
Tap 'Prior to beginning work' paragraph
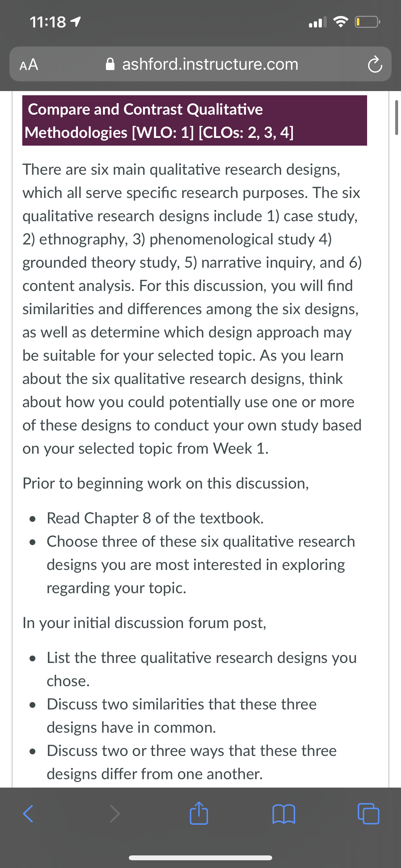point(165,483)
